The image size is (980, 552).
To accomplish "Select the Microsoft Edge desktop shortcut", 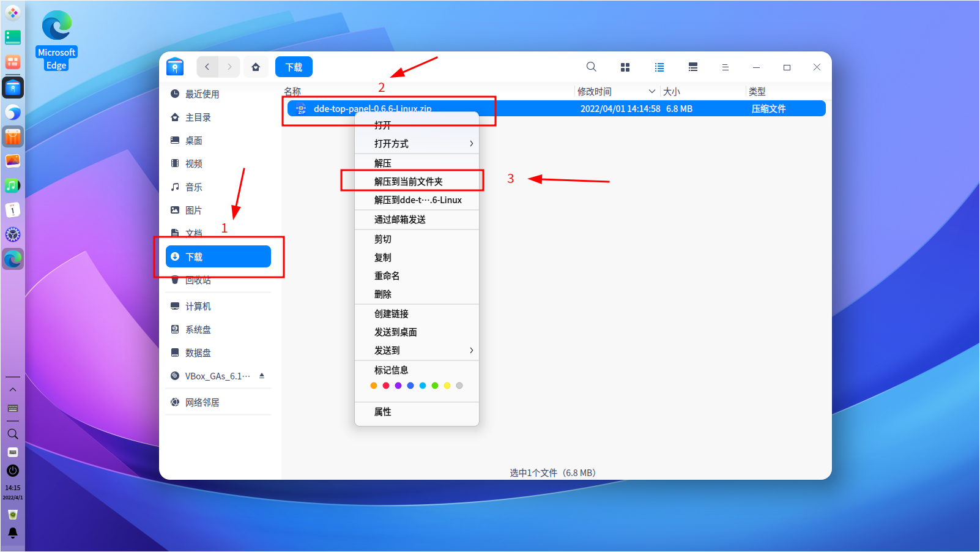I will 56,40.
